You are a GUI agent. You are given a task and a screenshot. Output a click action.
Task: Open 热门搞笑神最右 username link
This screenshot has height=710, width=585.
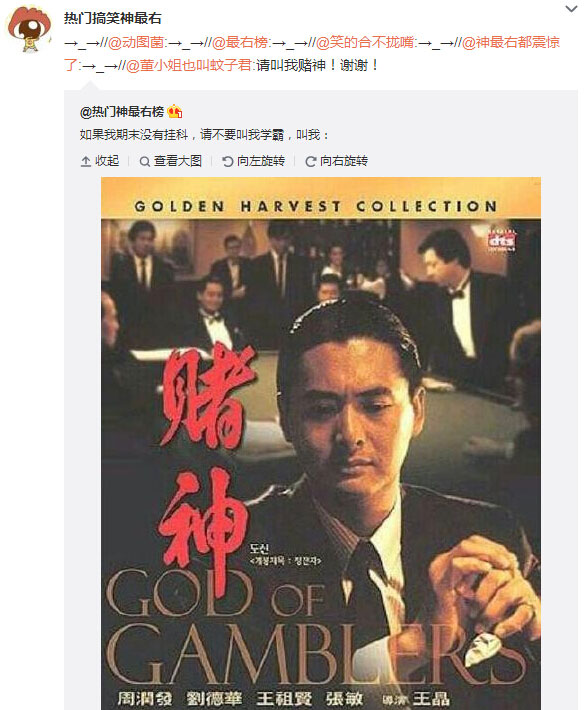coord(113,18)
